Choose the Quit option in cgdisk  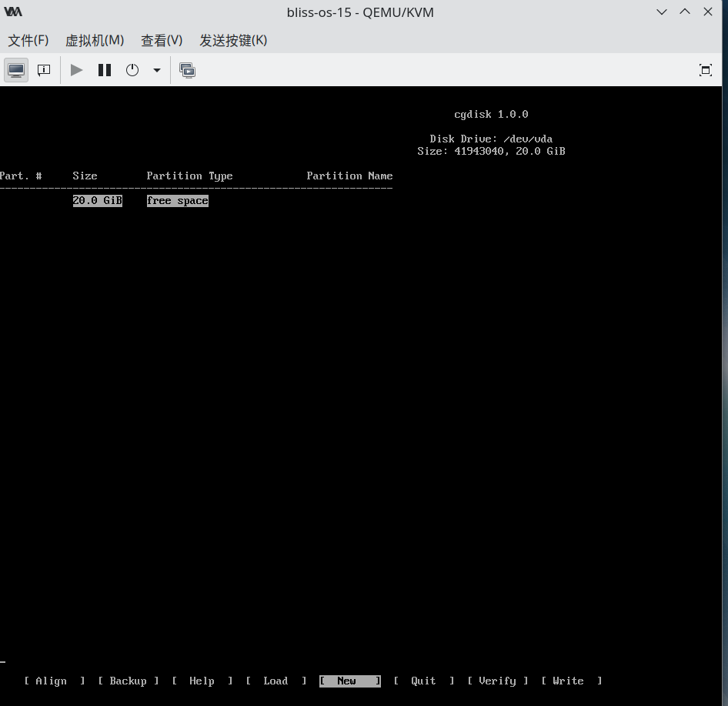(x=423, y=681)
